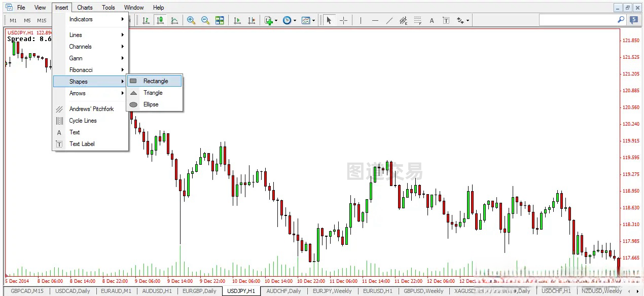Screen dimensions: 644x296
Task: Open the EURJPY,Weekly chart tab
Action: click(332, 291)
